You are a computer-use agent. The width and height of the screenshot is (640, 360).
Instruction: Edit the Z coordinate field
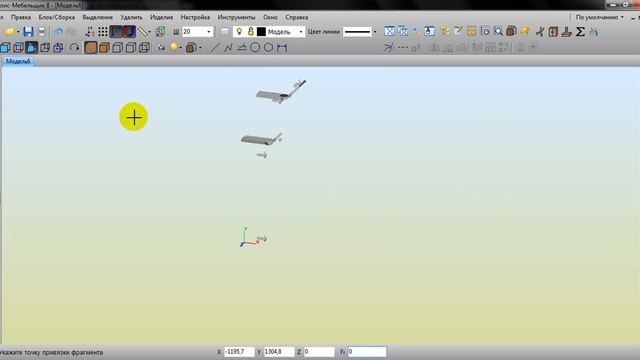[x=319, y=351]
